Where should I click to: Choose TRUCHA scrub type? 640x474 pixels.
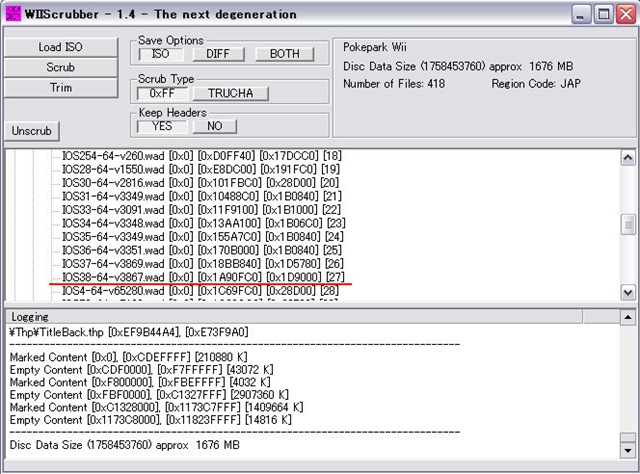(231, 93)
